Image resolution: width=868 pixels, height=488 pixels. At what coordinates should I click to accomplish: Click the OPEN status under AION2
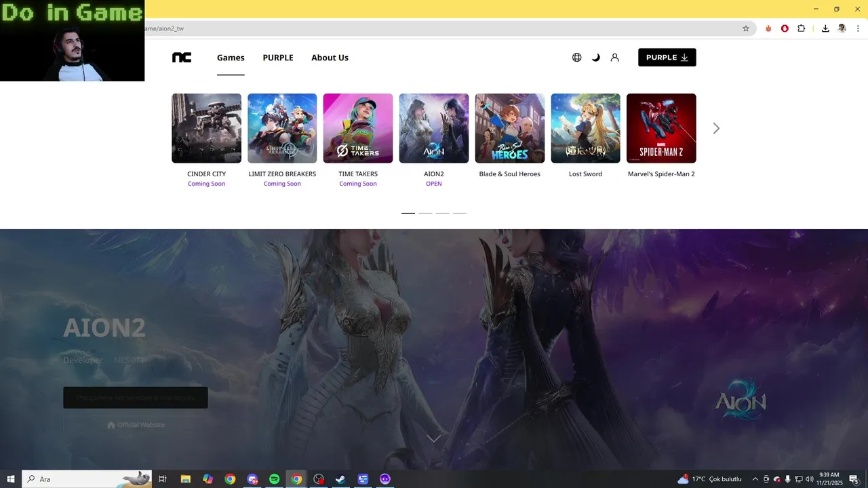tap(434, 184)
